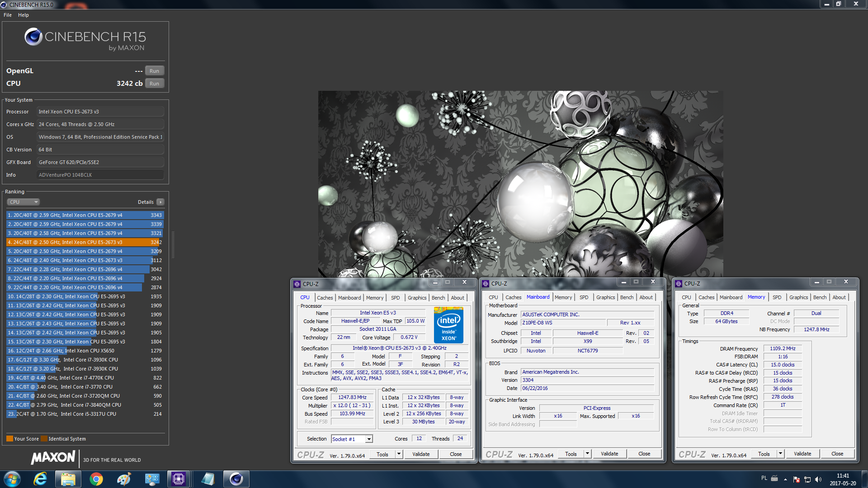Click the network tray icon
868x488 pixels.
coord(807,479)
